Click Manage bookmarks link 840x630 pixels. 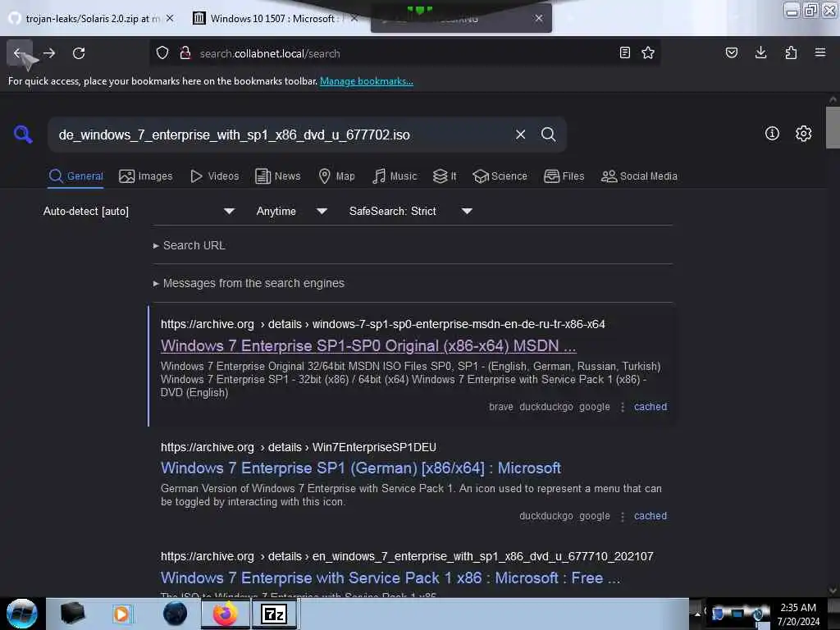367,81
